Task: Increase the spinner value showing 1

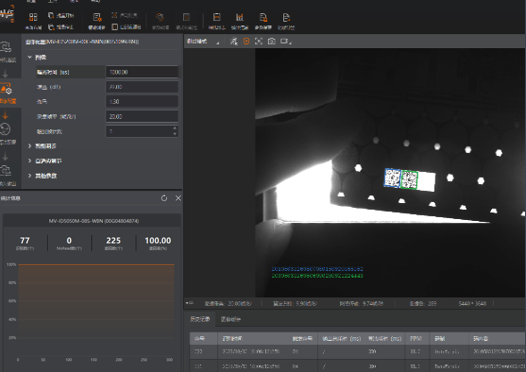Action: (174, 128)
